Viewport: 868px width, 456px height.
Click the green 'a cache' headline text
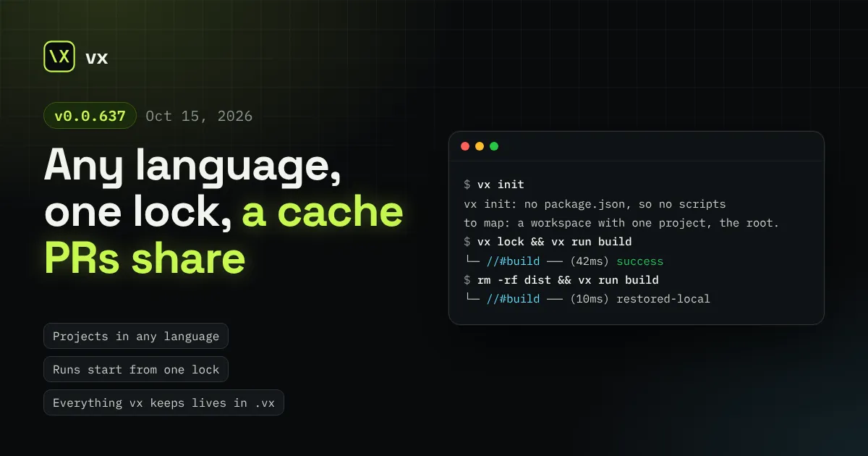(x=323, y=212)
